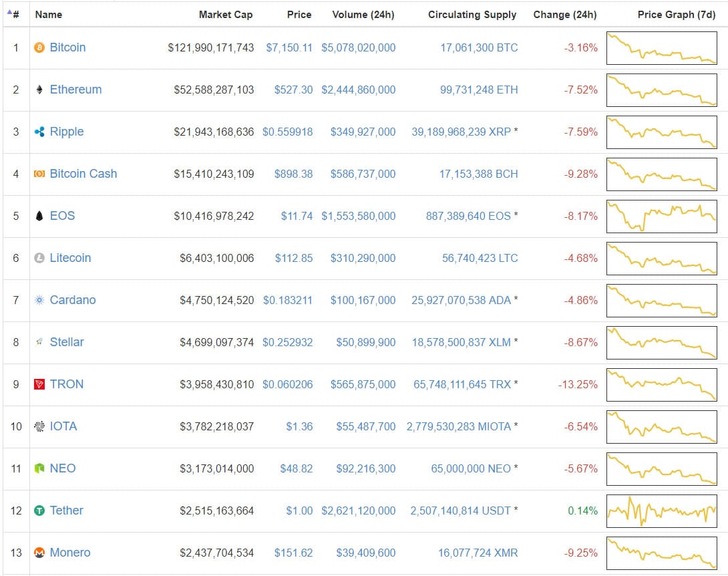Click Monero's market cap $2,437,704,534
Viewport: 728px width, 576px height.
[x=217, y=553]
